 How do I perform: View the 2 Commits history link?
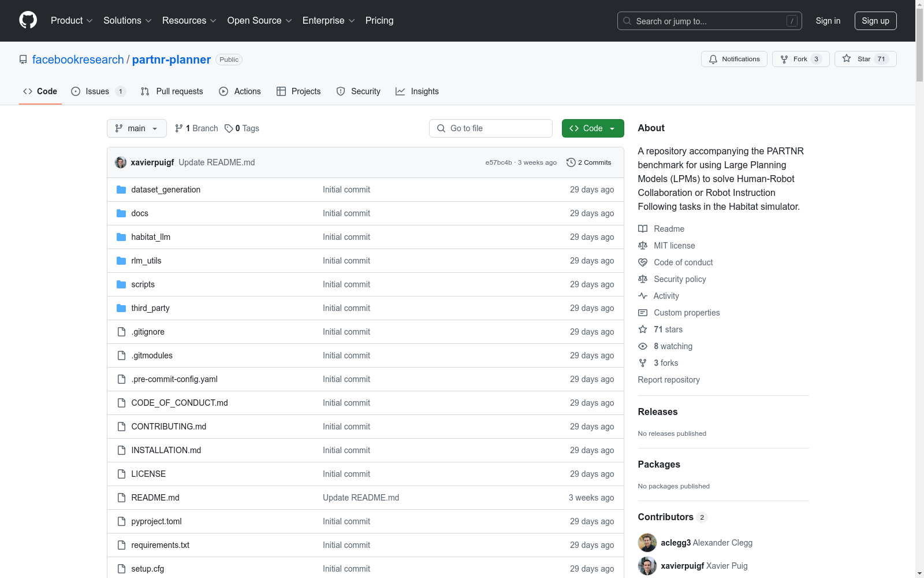coord(589,162)
